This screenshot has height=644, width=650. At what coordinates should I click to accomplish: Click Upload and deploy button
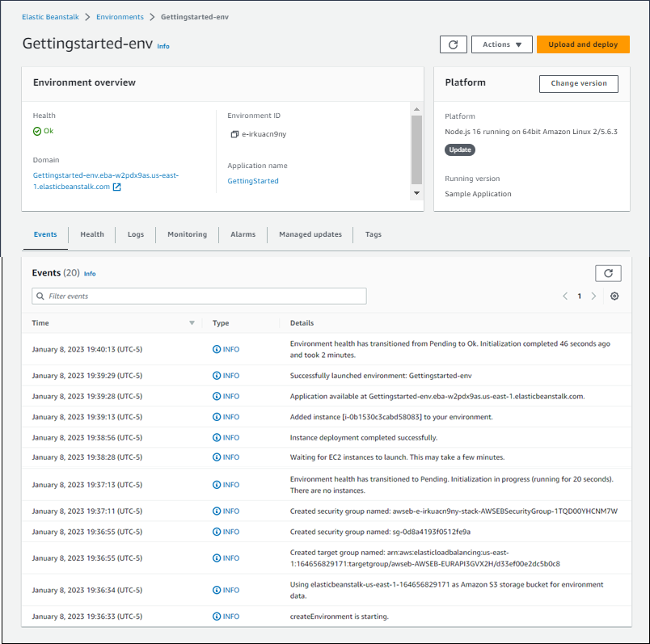(x=582, y=44)
